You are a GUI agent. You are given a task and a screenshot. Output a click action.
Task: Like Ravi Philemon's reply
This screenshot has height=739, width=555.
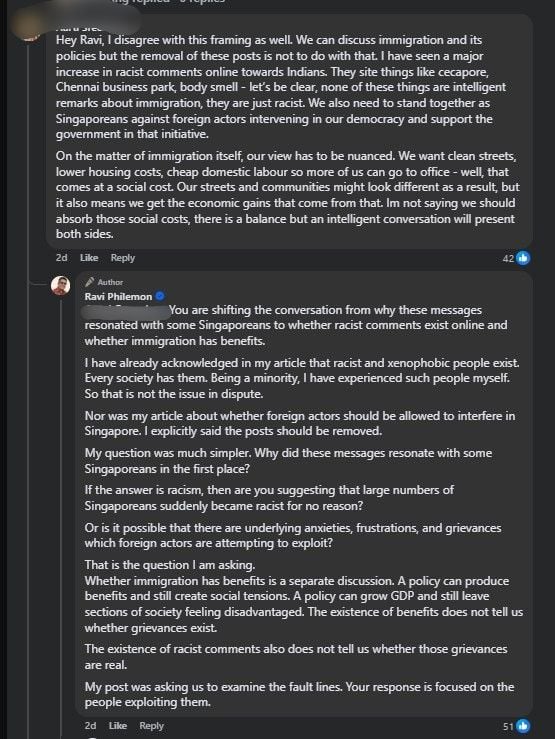coord(117,726)
